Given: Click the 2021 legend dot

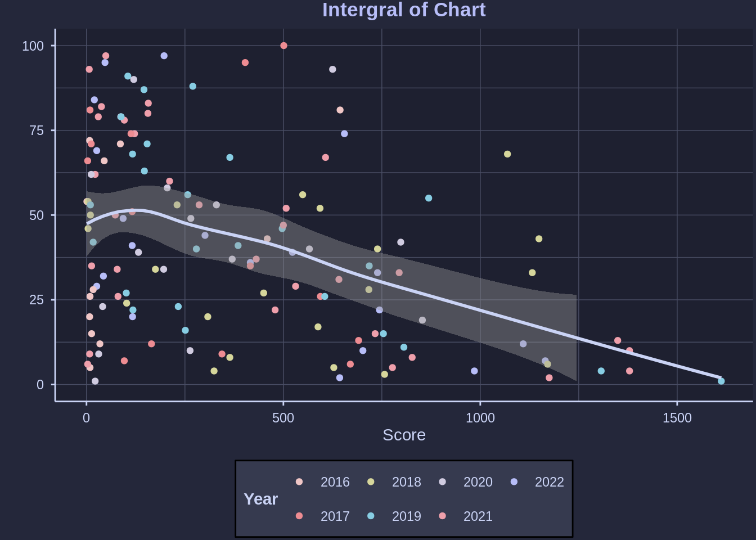Looking at the screenshot, I should (x=442, y=516).
